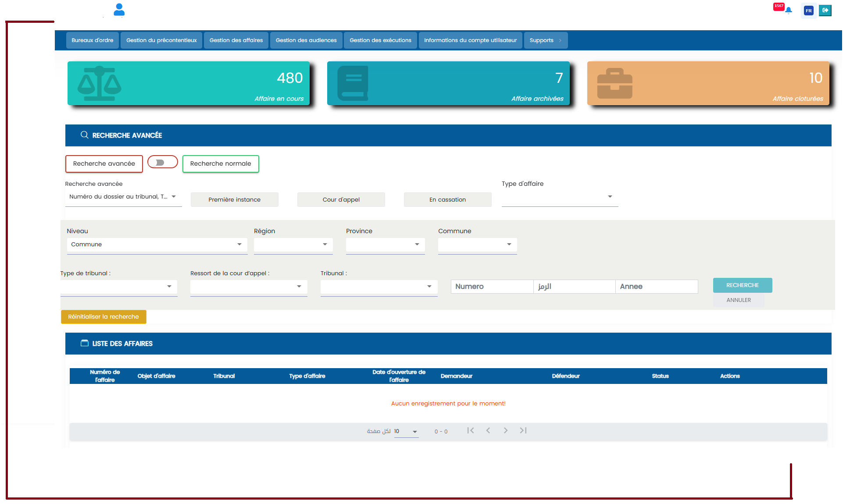This screenshot has height=504, width=850.
Task: Open Numéro du dossier au tribunal dropdown
Action: click(x=123, y=197)
